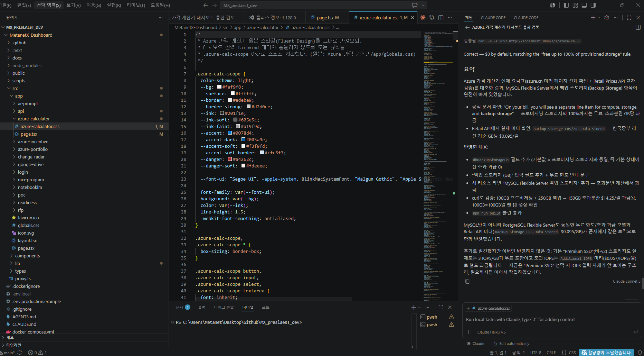Send the chat message with the enter arrow
644x356 pixels.
tap(635, 332)
